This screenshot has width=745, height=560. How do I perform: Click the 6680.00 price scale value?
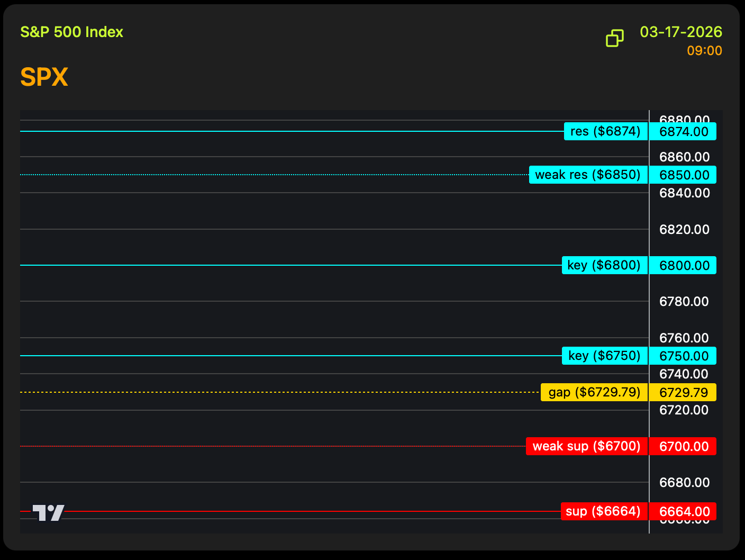(684, 482)
